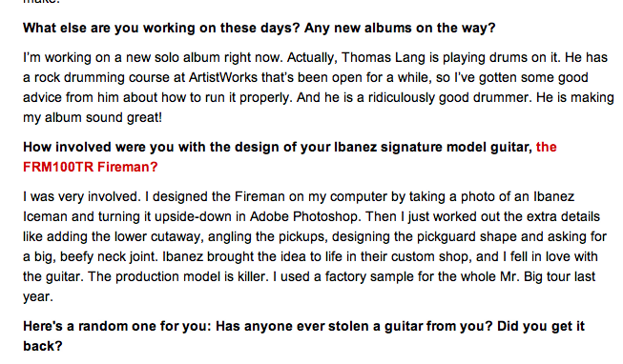
Task: Open the red FRM100TR Fireman link
Action: coord(91,167)
